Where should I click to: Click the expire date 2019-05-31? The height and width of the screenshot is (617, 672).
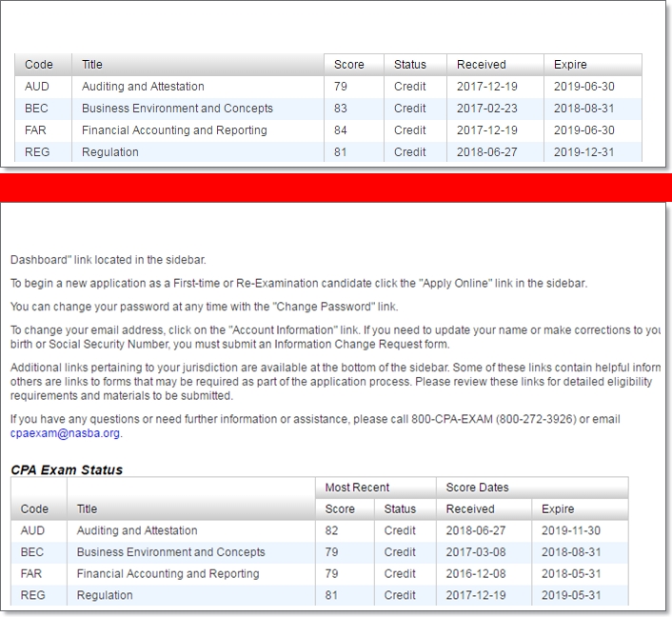[571, 595]
